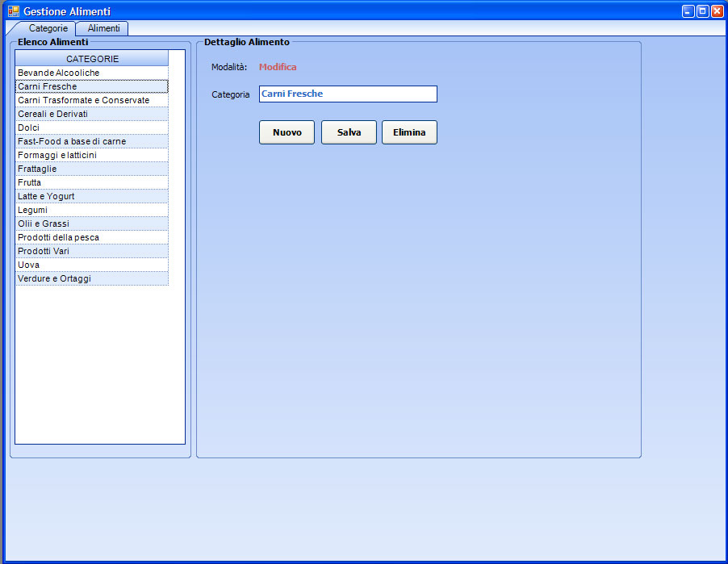Viewport: 728px width, 564px height.
Task: Click the Categoria text field
Action: 347,94
